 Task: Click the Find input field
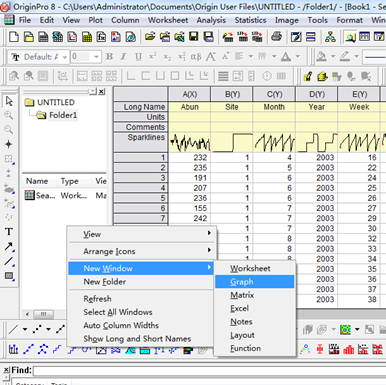pyautogui.click(x=209, y=371)
